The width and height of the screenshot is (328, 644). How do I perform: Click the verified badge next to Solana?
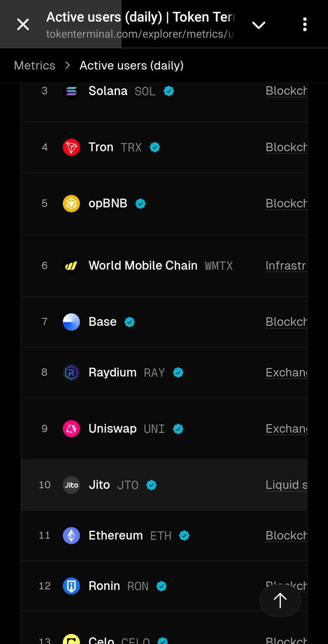[x=169, y=91]
